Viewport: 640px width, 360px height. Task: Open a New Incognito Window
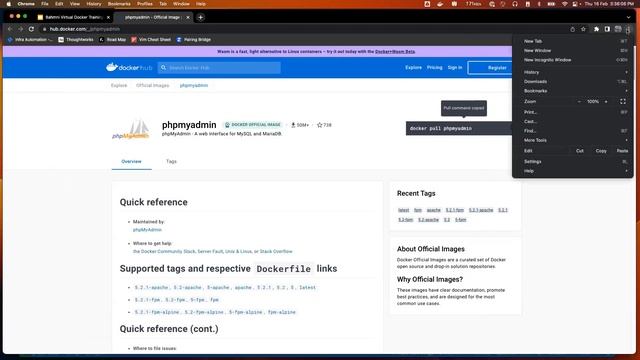point(573,60)
